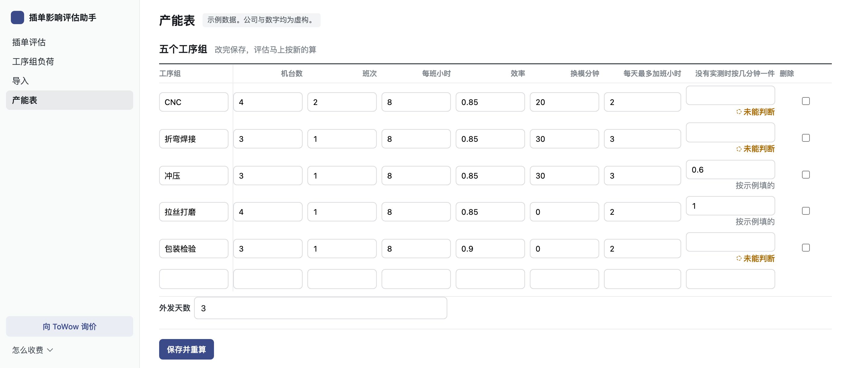Click the 冲压 每天最多加班小时 field

coord(643,175)
